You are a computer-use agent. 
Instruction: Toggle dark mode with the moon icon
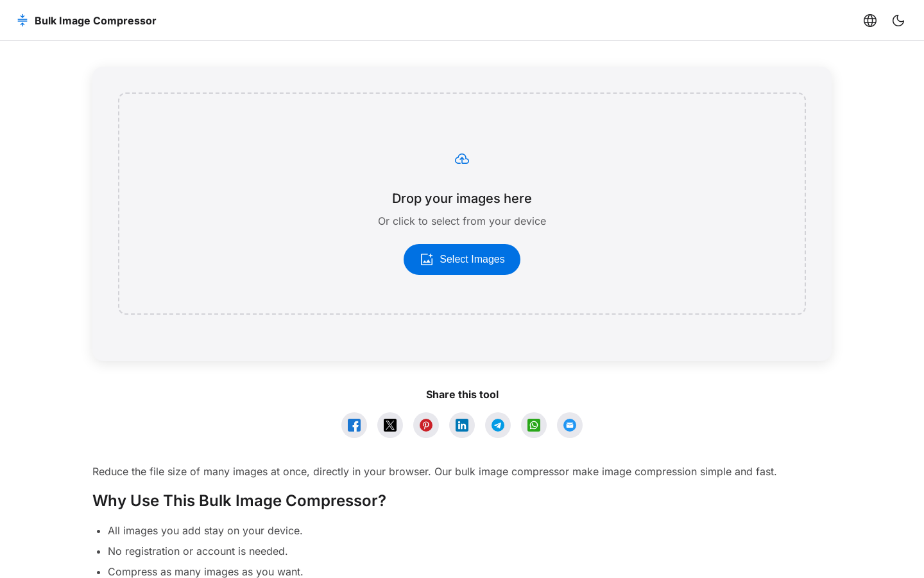898,21
